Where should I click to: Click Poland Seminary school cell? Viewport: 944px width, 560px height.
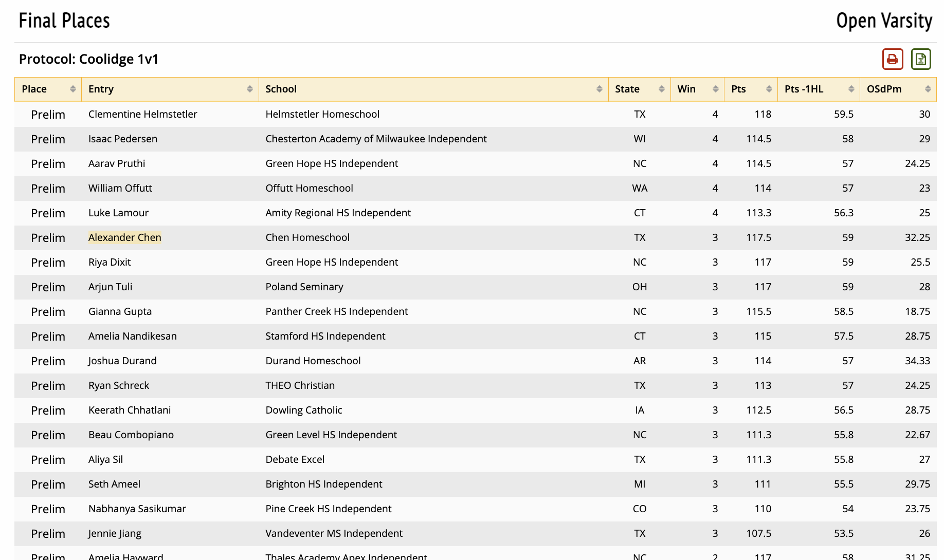(304, 287)
